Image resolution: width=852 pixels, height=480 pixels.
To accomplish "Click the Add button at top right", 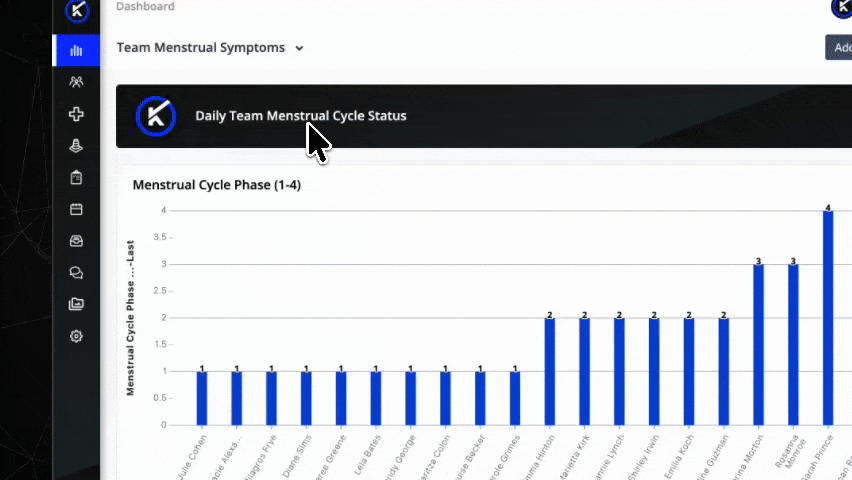I will [839, 48].
